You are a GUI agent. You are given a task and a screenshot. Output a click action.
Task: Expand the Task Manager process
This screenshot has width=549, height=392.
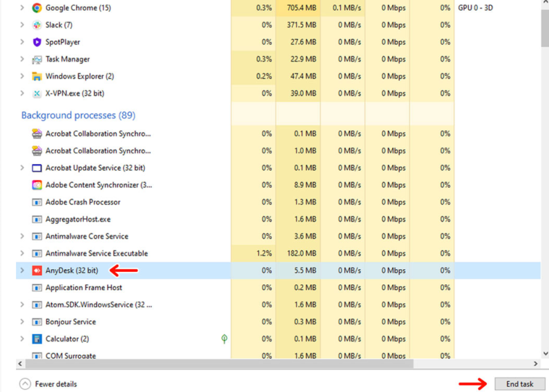pyautogui.click(x=22, y=59)
